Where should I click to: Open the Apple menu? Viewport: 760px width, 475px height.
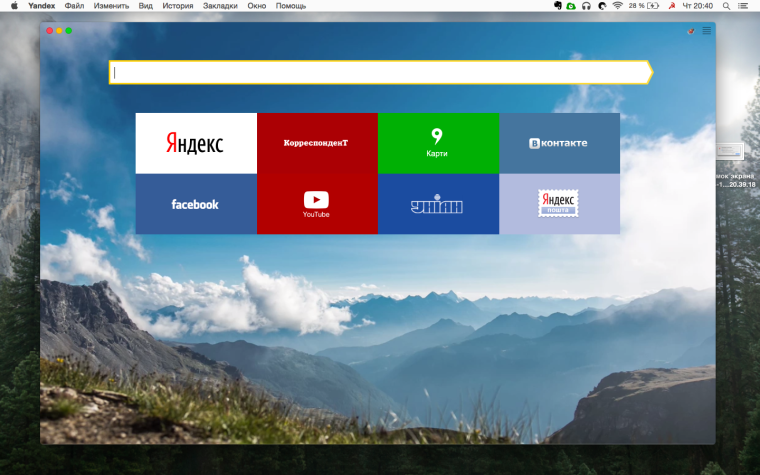pos(14,6)
